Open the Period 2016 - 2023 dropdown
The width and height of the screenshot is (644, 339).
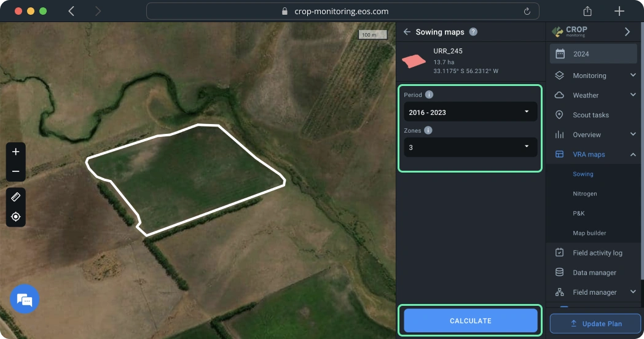[x=470, y=112]
